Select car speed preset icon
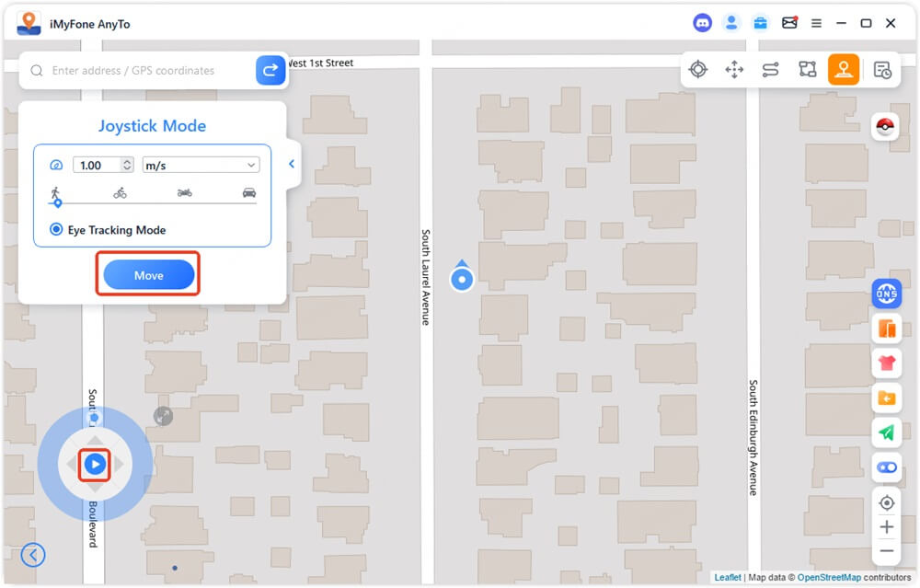This screenshot has width=920, height=588. 249,192
